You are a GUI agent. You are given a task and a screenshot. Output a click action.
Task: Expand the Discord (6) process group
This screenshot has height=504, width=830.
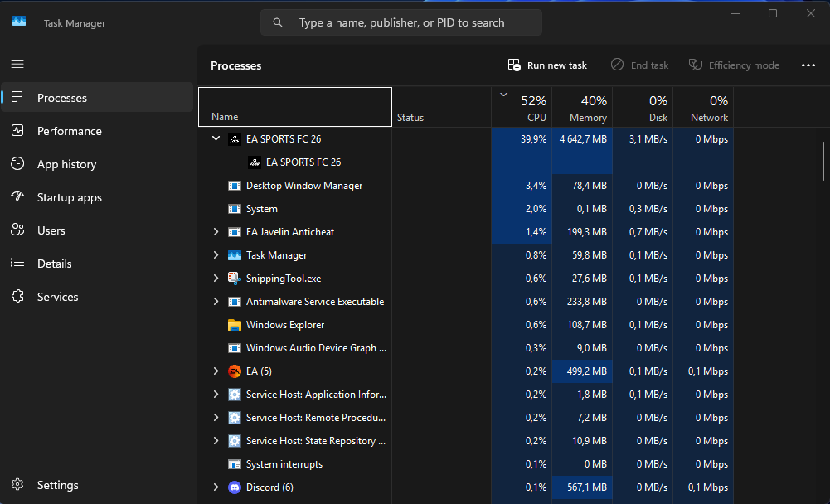216,487
